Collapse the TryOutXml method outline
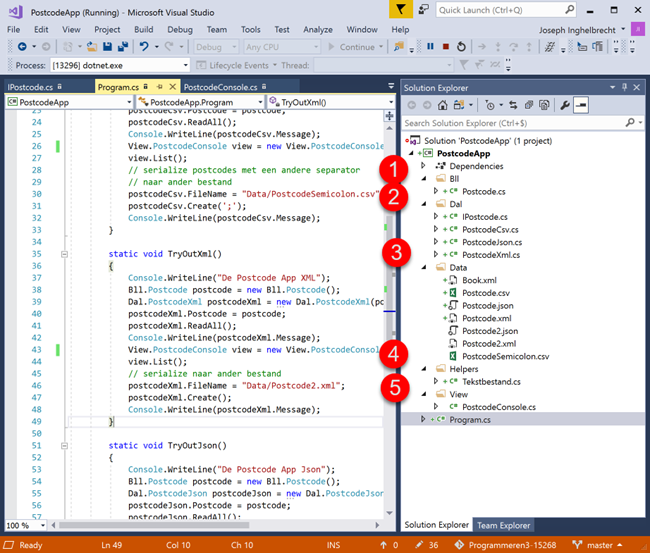 coord(64,254)
